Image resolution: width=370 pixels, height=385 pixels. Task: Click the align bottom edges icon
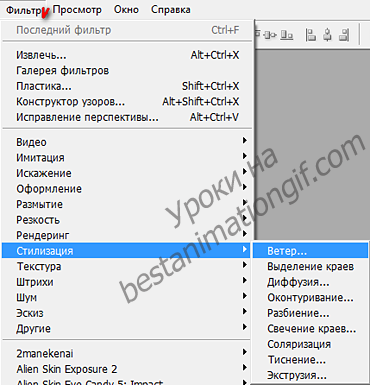(x=286, y=35)
